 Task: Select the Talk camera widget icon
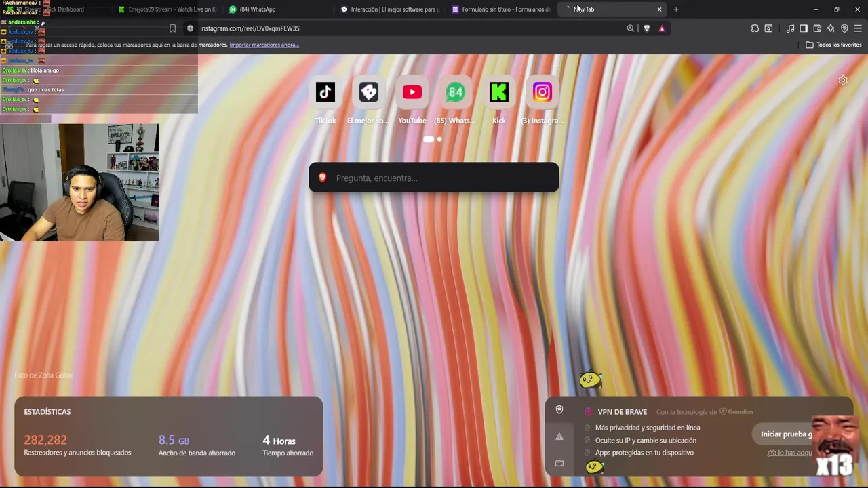(559, 464)
